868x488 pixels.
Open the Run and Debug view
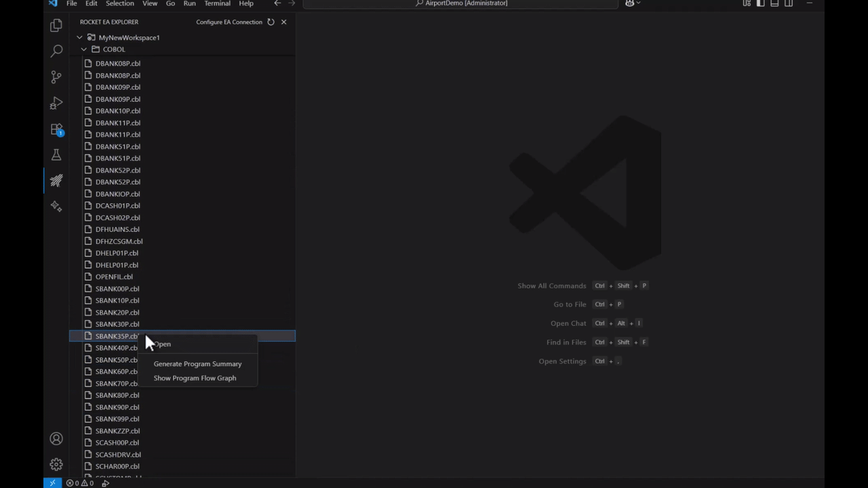pos(56,103)
